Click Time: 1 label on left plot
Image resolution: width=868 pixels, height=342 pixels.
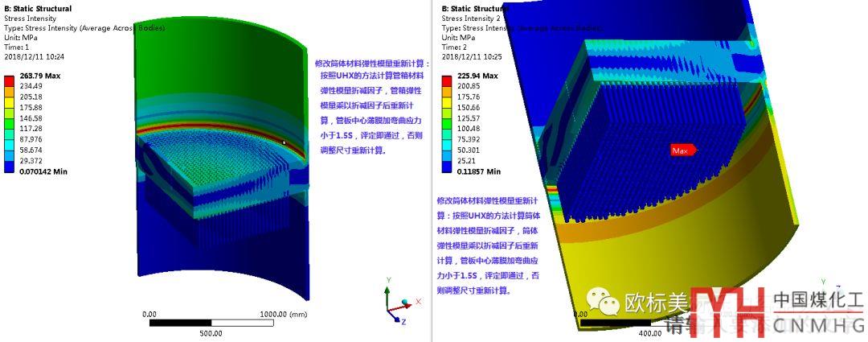[17, 47]
